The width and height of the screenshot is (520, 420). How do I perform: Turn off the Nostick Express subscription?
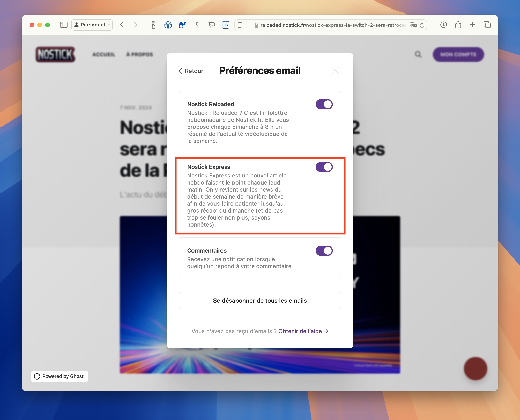click(324, 167)
